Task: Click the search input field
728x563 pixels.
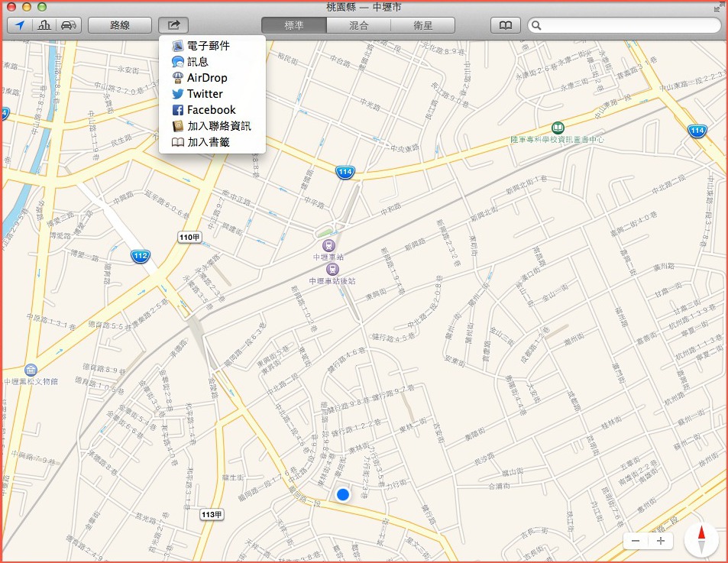Action: [x=626, y=25]
